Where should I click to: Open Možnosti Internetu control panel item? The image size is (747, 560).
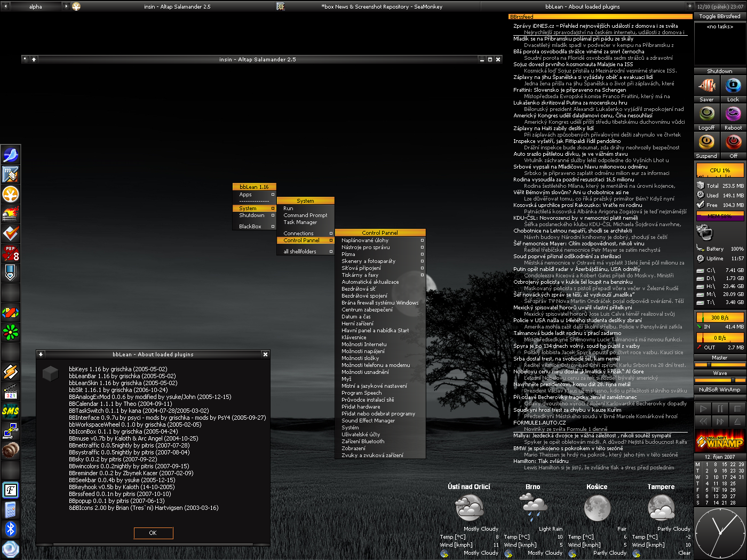click(380, 344)
